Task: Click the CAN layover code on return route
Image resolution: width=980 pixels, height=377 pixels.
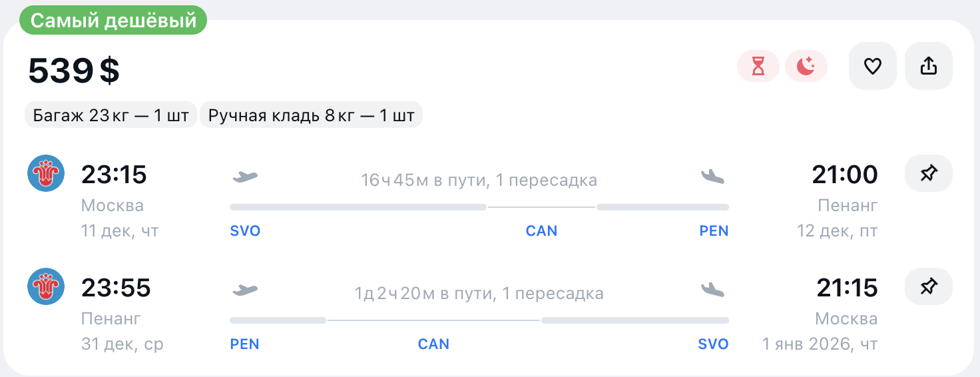Action: point(433,344)
